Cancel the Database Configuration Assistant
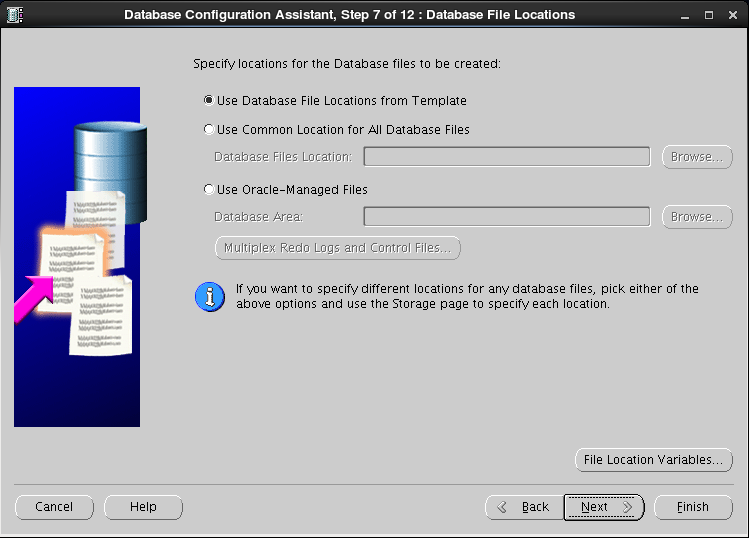 (x=54, y=507)
